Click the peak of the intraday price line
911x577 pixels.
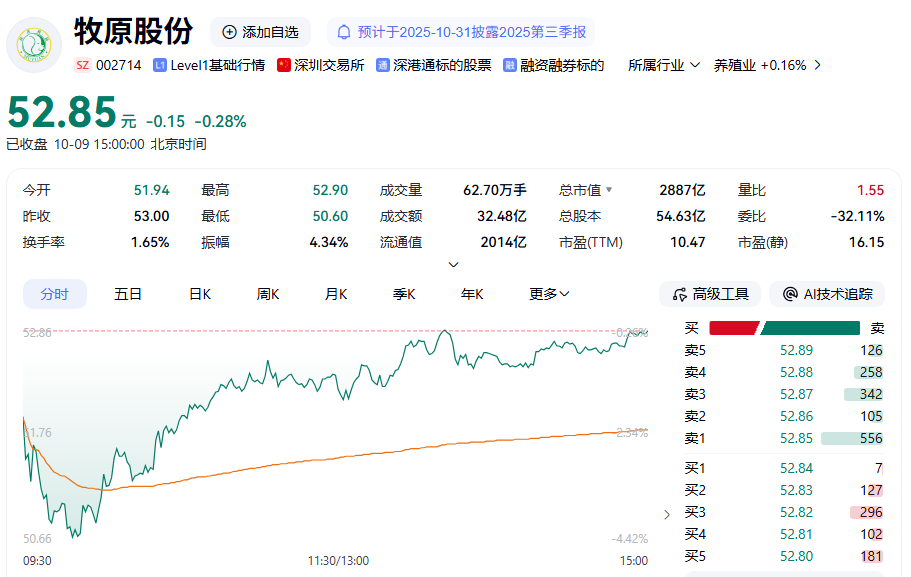click(445, 331)
